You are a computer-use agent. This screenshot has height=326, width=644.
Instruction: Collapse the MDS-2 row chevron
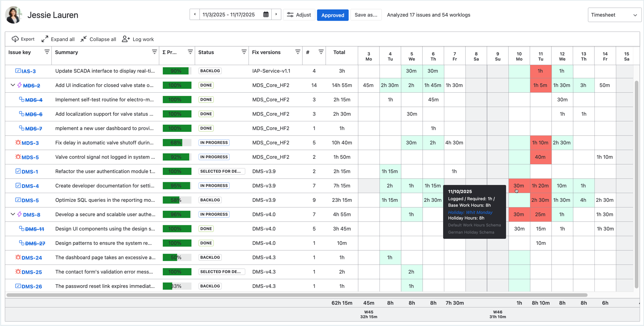click(13, 85)
